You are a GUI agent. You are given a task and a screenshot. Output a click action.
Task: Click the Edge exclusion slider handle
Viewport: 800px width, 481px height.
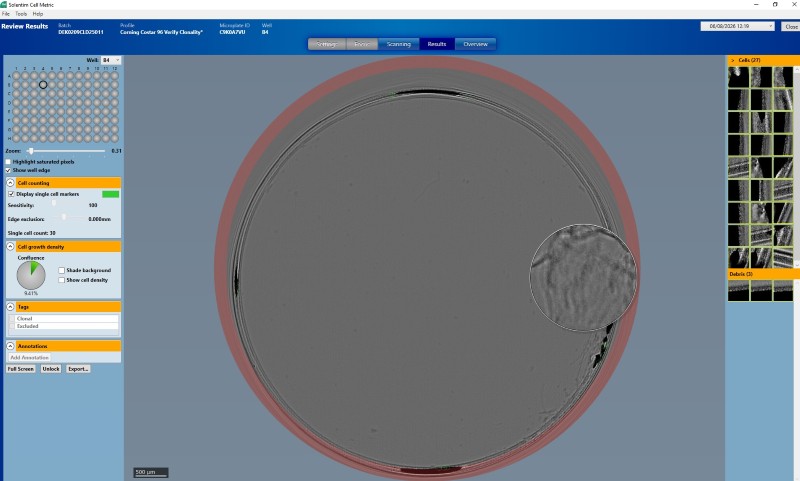64,217
